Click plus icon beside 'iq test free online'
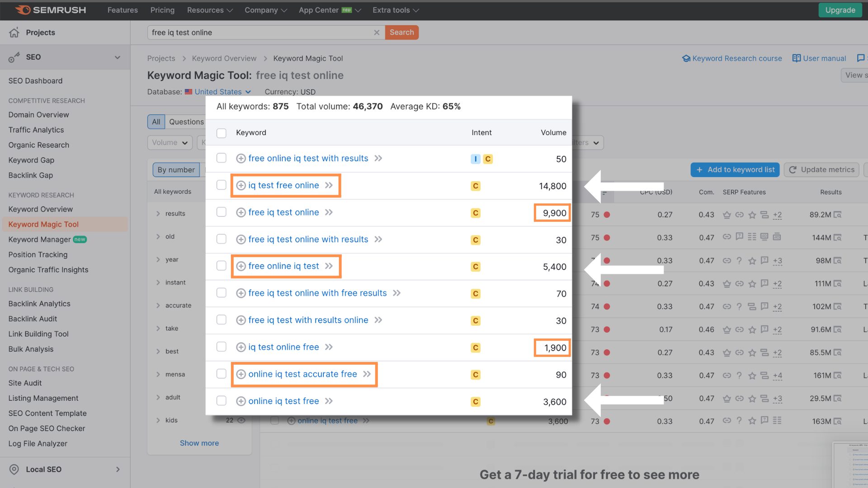 point(241,185)
